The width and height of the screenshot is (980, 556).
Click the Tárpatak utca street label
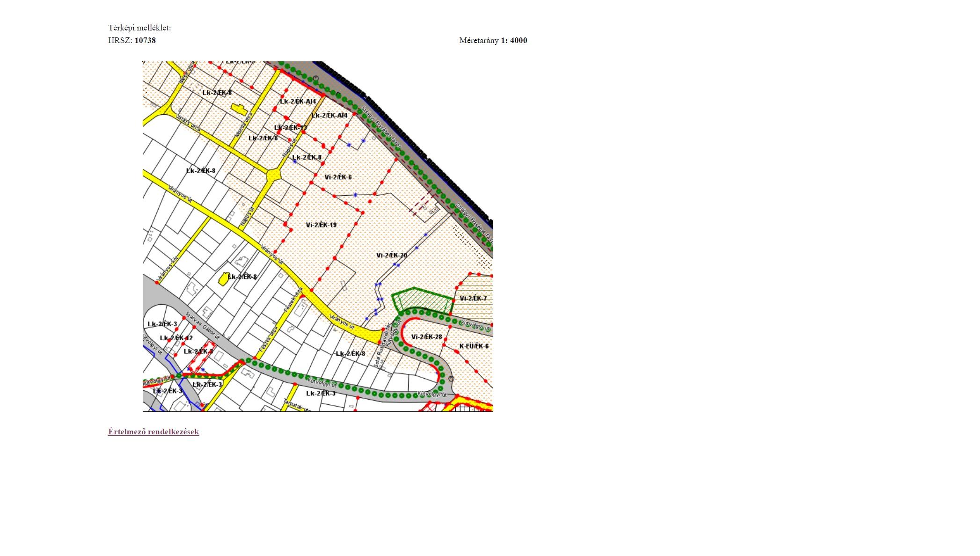297,405
